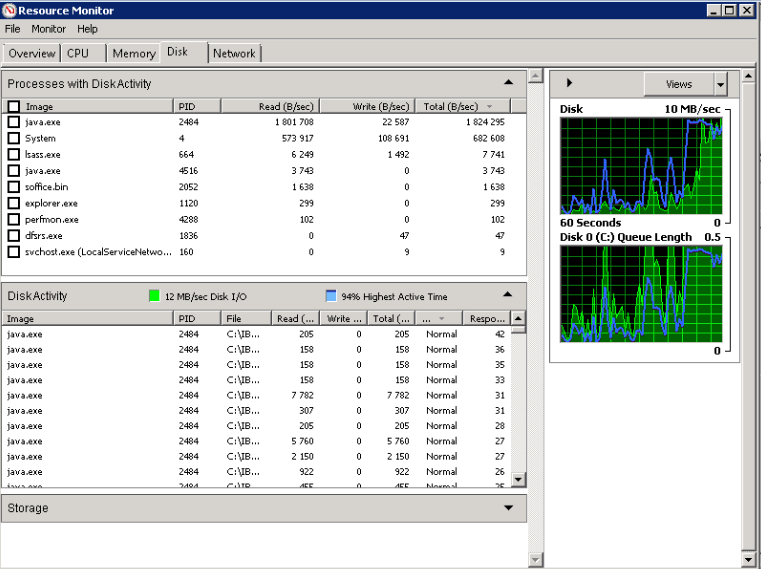
Task: Collapse the graph pane with left arrow
Action: click(x=569, y=83)
